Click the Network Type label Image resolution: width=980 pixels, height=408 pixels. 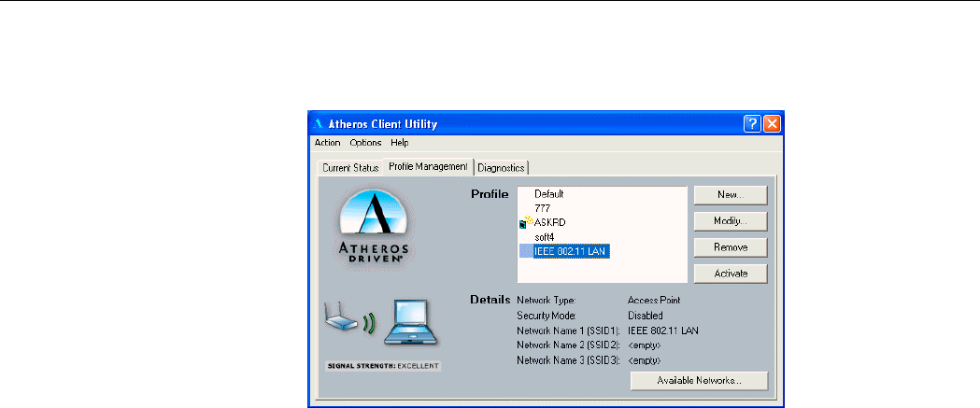pyautogui.click(x=547, y=300)
